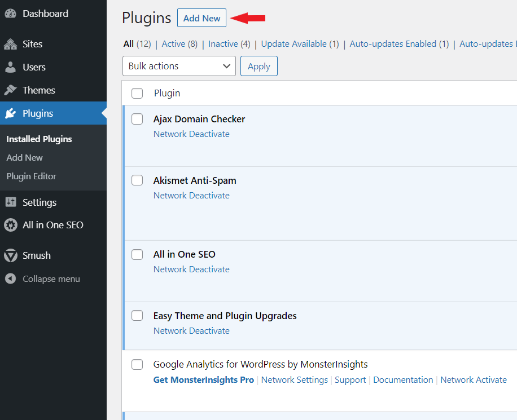This screenshot has height=420, width=517.
Task: Click the Smush shield icon
Action: point(11,255)
